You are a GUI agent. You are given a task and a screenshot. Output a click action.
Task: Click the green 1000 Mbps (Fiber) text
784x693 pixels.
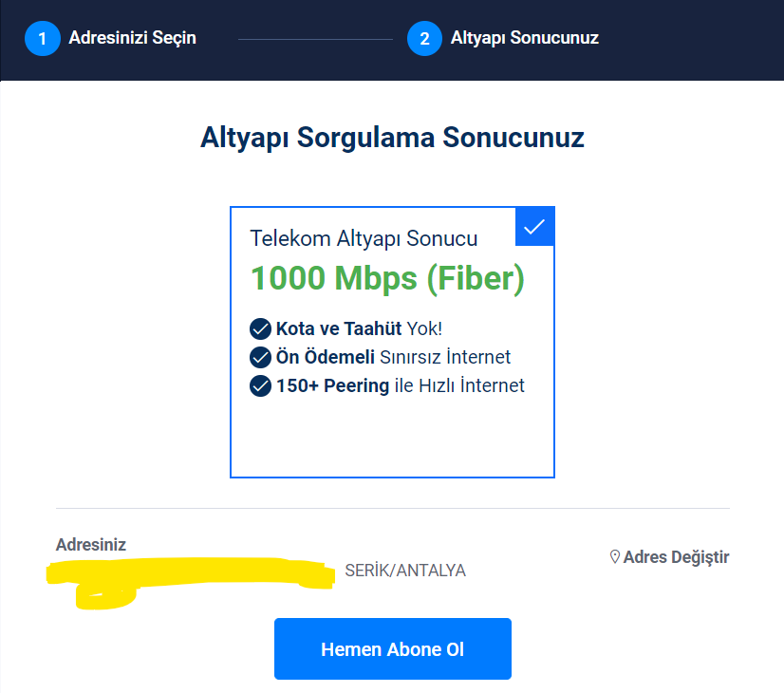tap(387, 278)
